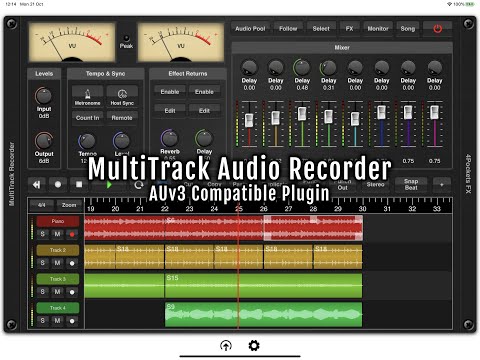
Task: Select the S9 clip on Track 4
Action: [x=263, y=315]
